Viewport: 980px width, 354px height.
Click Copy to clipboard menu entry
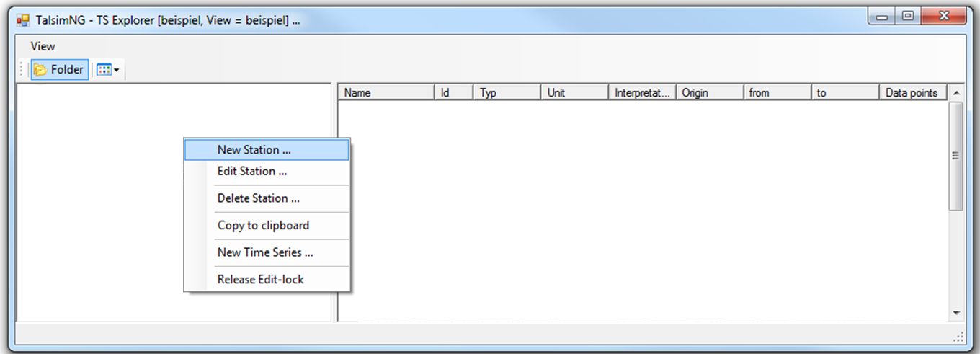(263, 226)
